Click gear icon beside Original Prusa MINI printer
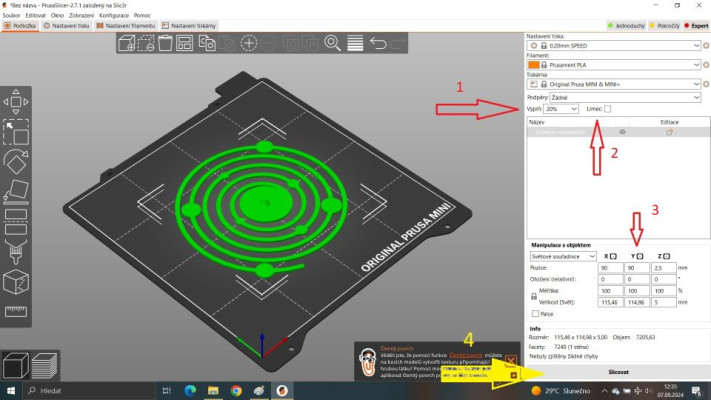711x400 pixels. pos(706,84)
